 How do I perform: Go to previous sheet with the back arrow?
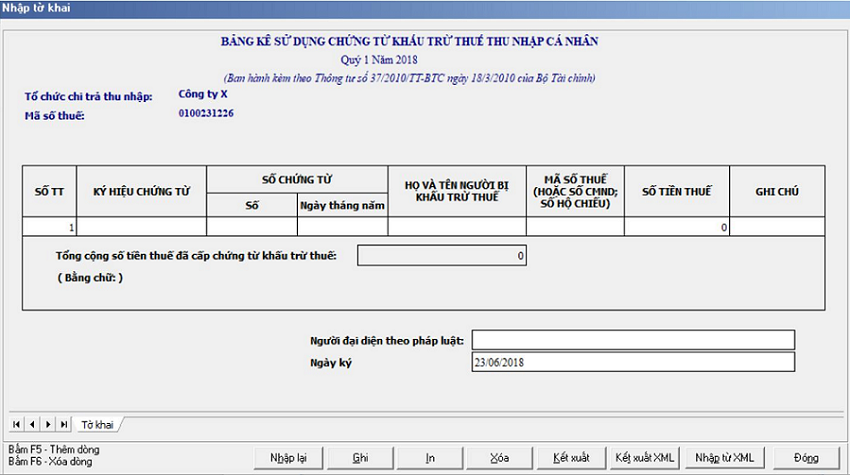pos(32,425)
